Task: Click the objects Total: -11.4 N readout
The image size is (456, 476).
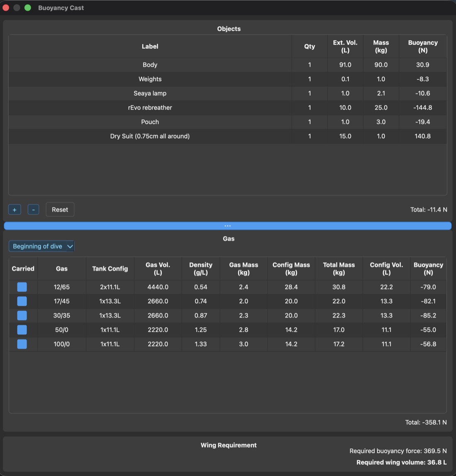Action: coord(429,210)
